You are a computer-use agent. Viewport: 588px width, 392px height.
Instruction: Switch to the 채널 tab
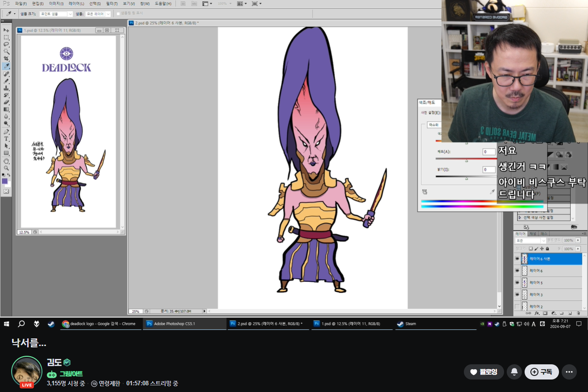[x=533, y=234]
